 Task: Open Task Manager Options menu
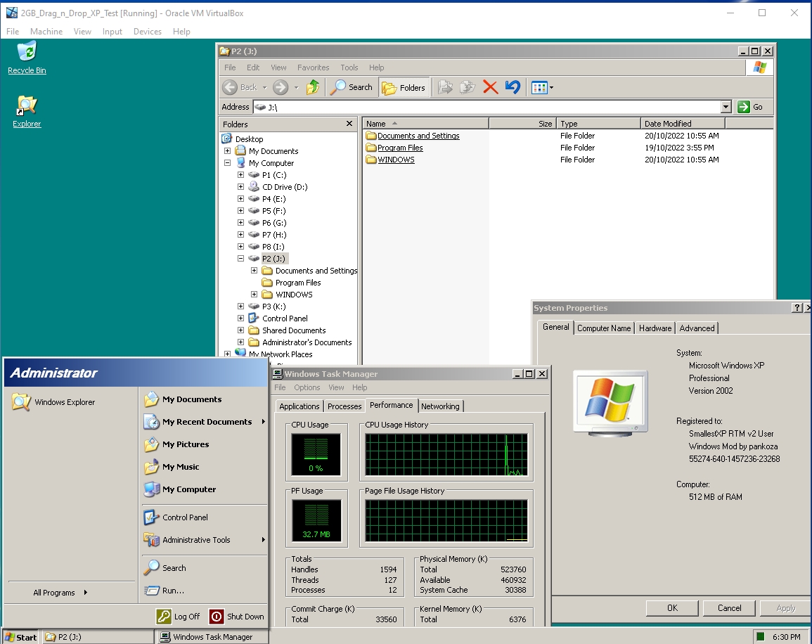pyautogui.click(x=307, y=387)
